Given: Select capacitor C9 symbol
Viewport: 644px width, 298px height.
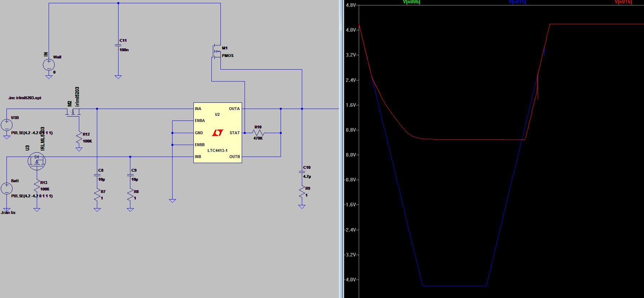Looking at the screenshot, I should point(130,175).
